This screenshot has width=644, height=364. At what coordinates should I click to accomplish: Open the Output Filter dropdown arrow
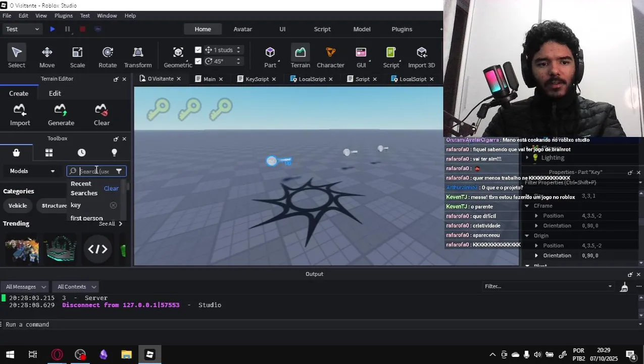tap(610, 287)
